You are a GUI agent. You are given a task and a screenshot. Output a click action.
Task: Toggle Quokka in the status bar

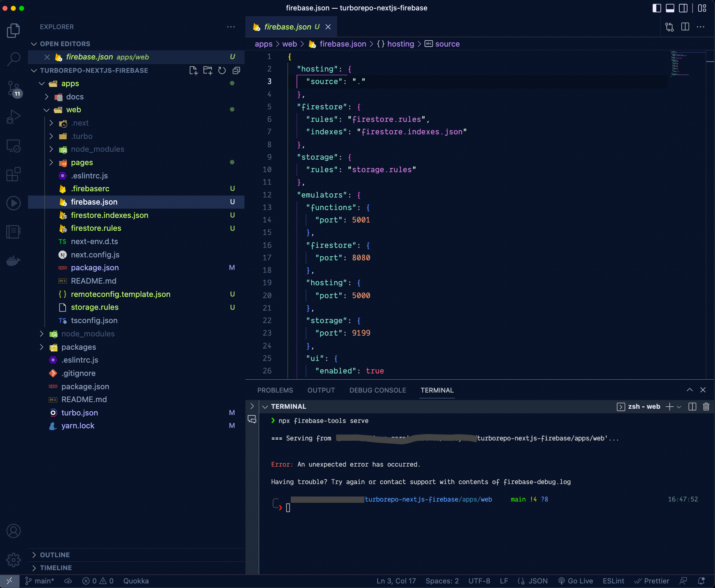pos(136,581)
